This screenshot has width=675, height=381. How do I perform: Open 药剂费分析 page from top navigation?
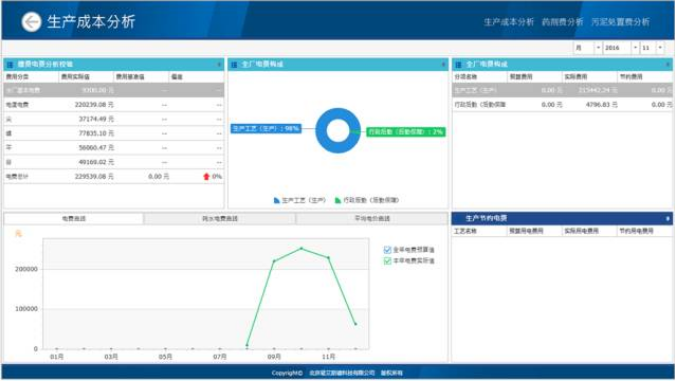pos(562,22)
